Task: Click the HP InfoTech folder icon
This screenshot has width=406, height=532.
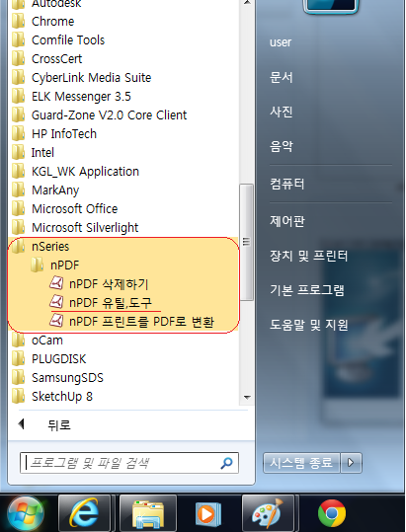Action: coord(18,133)
